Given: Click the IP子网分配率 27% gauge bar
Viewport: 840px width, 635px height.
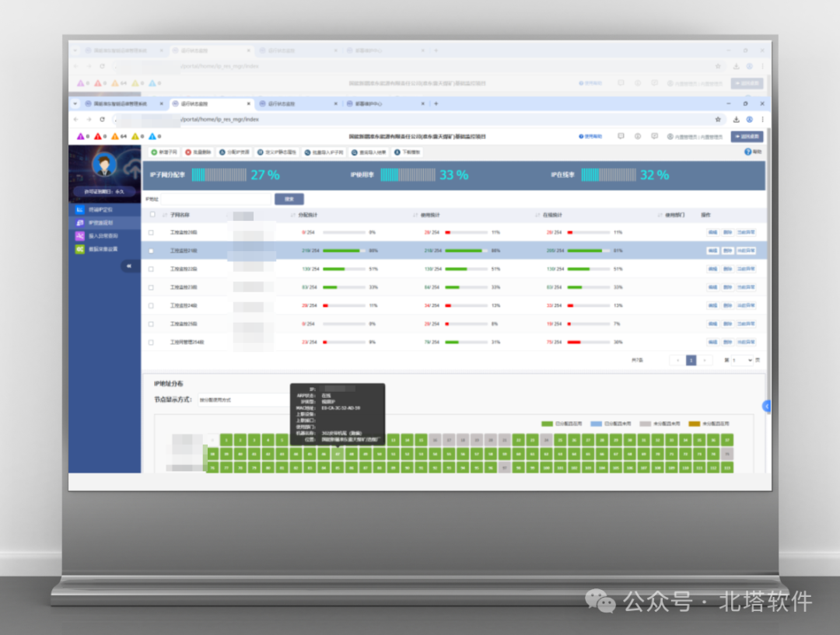Looking at the screenshot, I should click(219, 175).
